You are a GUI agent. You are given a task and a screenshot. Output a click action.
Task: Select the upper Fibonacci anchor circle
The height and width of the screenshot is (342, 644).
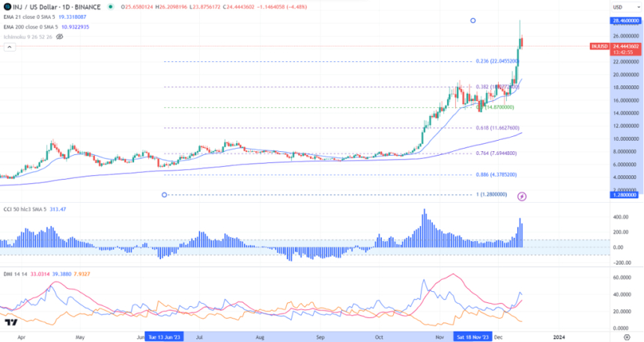(473, 20)
